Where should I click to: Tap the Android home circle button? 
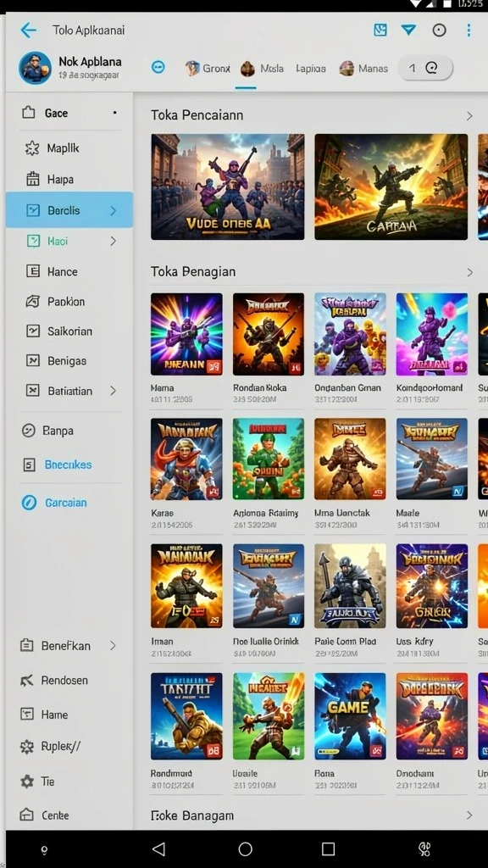click(x=245, y=849)
